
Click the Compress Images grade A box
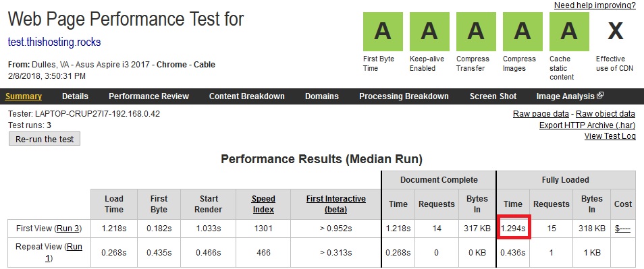(522, 32)
